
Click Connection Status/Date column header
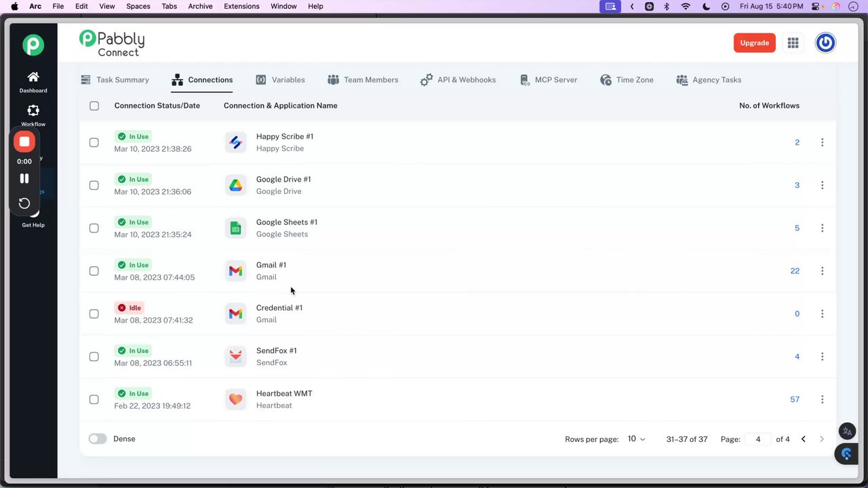pos(157,106)
